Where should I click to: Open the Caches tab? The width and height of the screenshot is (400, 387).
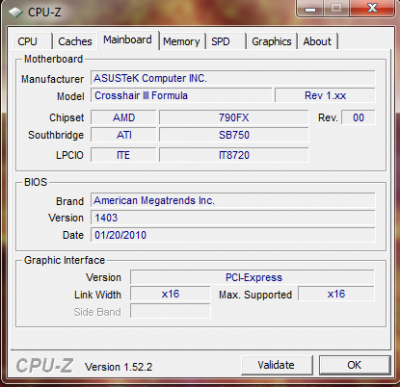coord(75,41)
